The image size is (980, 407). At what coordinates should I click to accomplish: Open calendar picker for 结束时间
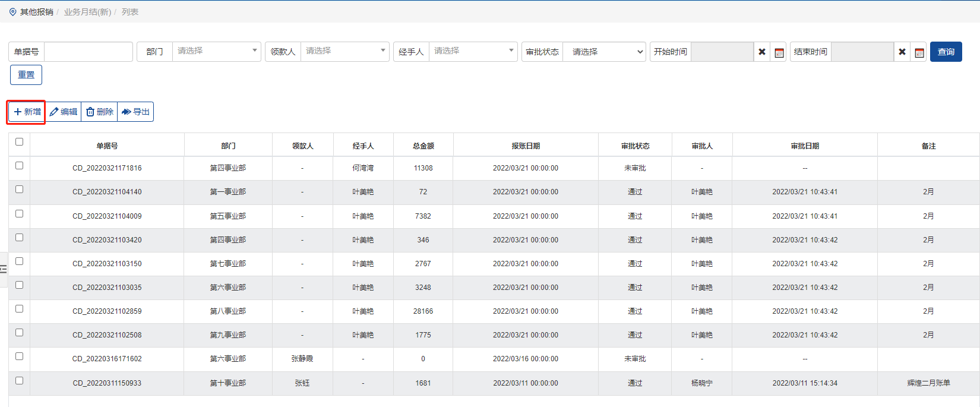[x=919, y=52]
